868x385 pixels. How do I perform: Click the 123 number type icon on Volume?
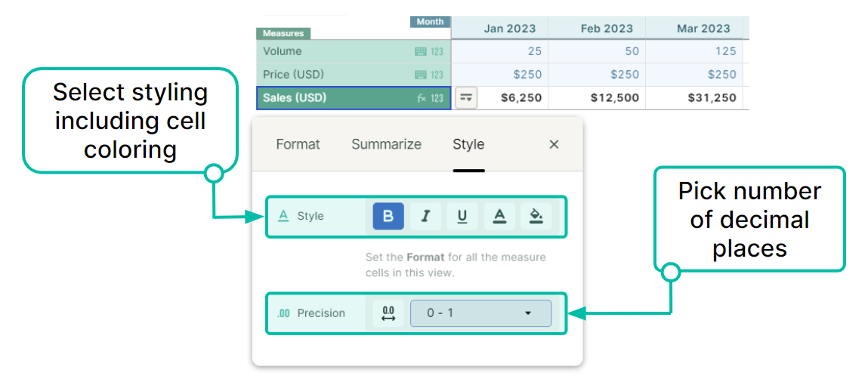click(437, 51)
